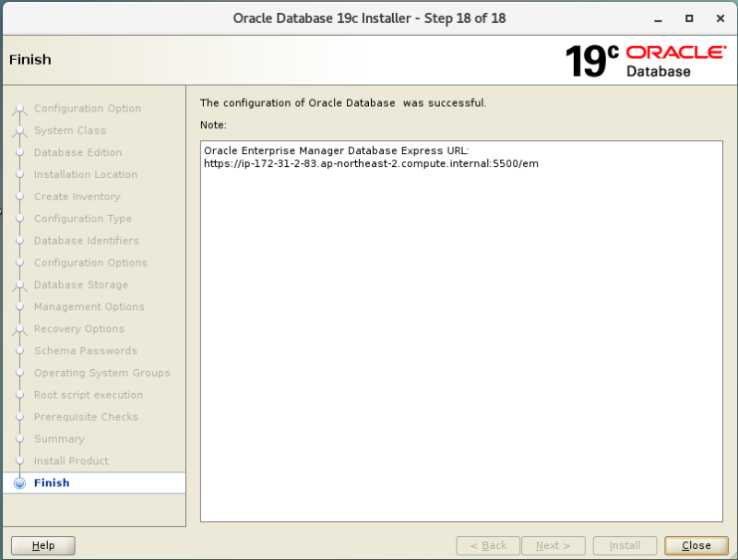This screenshot has width=738, height=560.
Task: Click the Close button to finish installation
Action: (x=696, y=545)
